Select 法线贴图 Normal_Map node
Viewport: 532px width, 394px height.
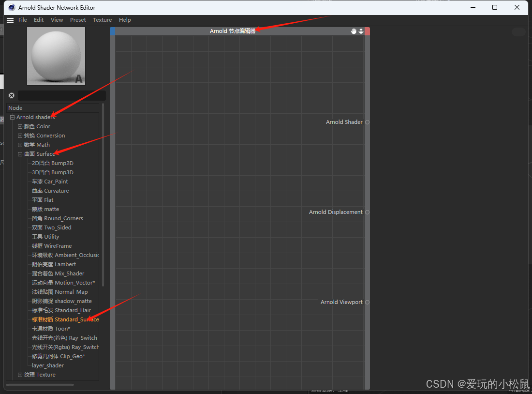[x=59, y=291]
